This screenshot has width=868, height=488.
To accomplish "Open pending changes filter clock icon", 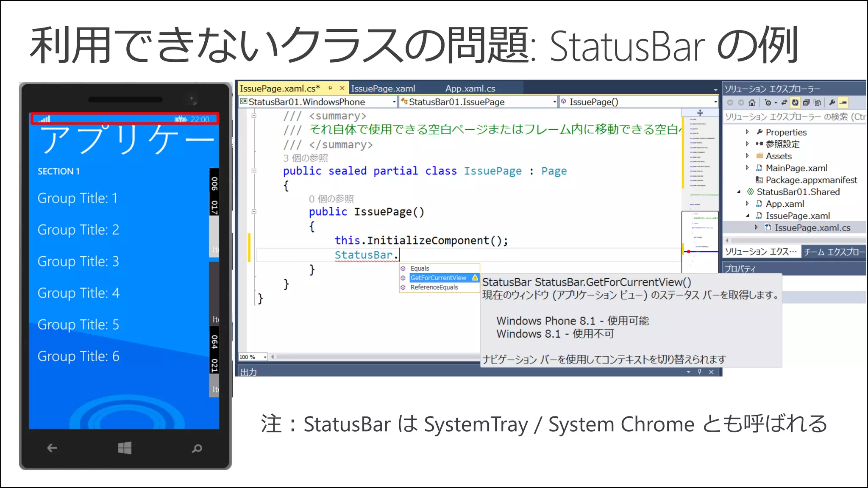I will (x=768, y=103).
